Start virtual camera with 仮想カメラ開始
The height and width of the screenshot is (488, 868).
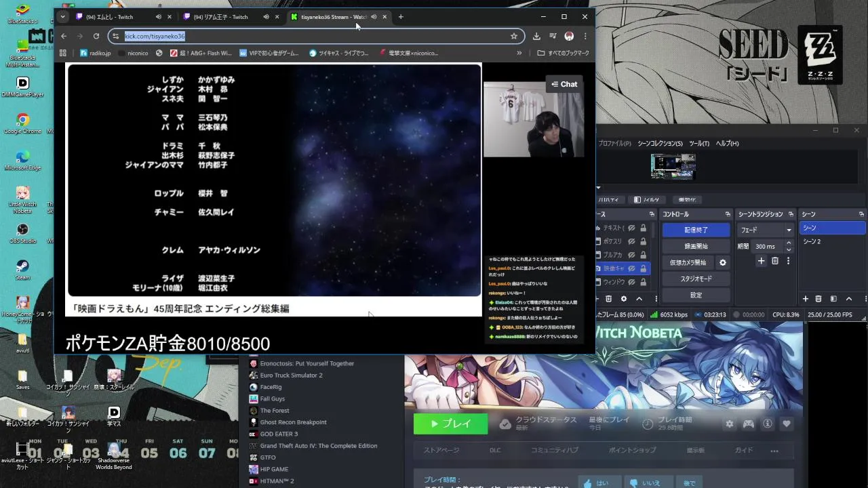tap(688, 262)
